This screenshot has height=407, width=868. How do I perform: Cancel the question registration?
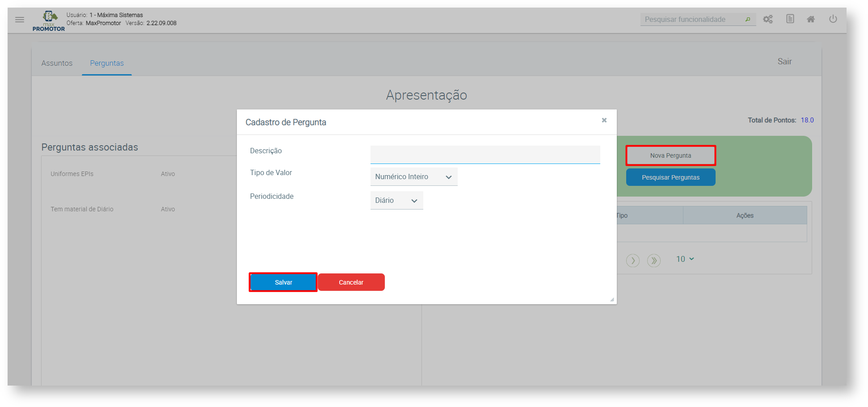(351, 282)
